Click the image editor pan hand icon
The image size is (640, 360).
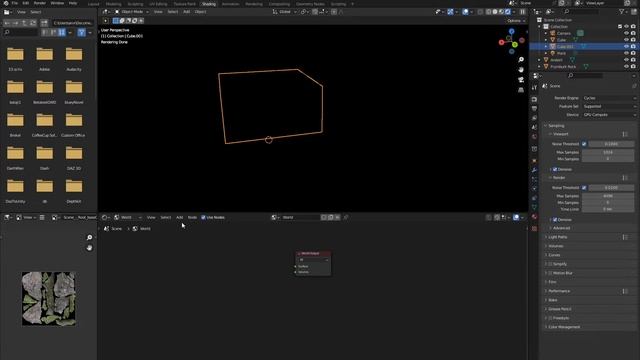point(89,248)
